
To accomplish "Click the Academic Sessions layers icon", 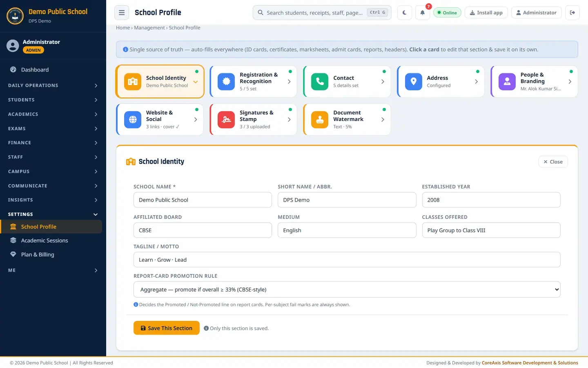I will coord(13,240).
